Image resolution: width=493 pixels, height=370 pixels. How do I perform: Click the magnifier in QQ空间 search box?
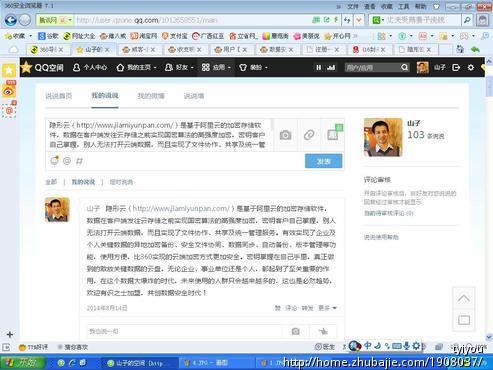[404, 68]
